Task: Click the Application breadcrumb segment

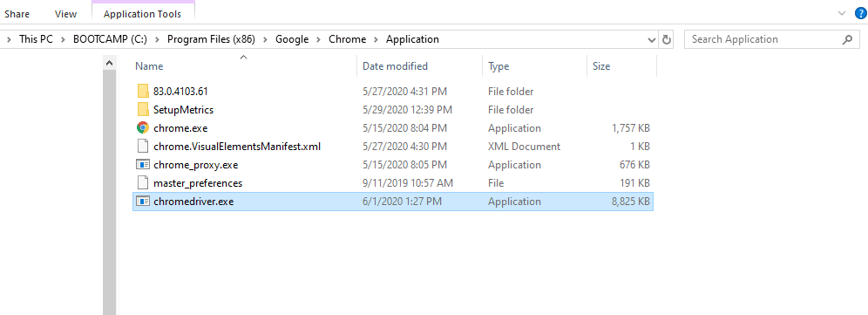Action: pos(412,39)
